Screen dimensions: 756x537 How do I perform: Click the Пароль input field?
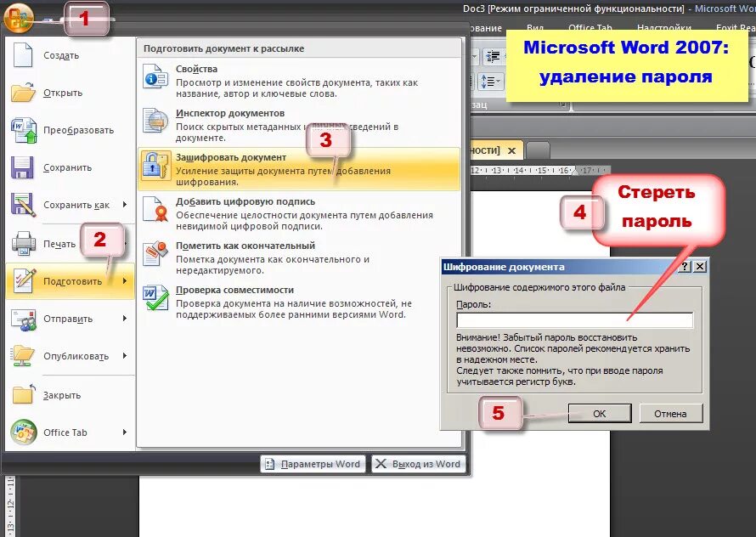tap(575, 319)
